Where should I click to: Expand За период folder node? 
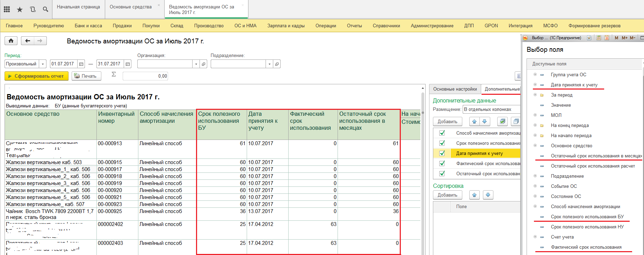535,94
